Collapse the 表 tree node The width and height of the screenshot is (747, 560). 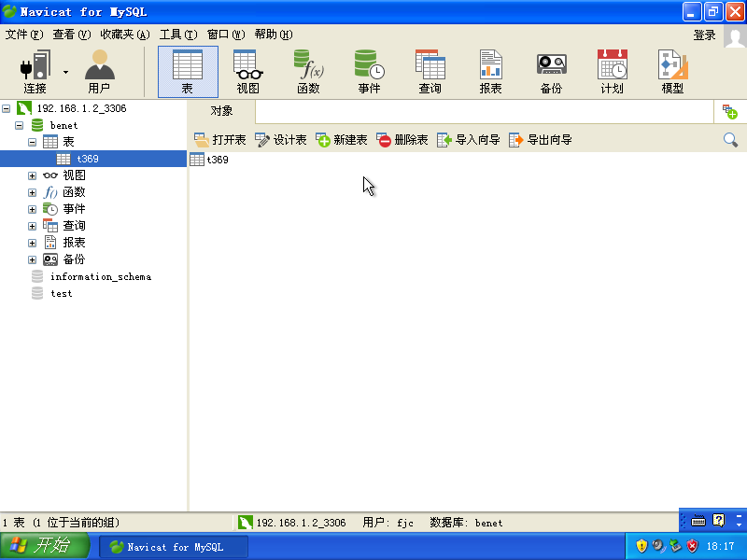(32, 142)
